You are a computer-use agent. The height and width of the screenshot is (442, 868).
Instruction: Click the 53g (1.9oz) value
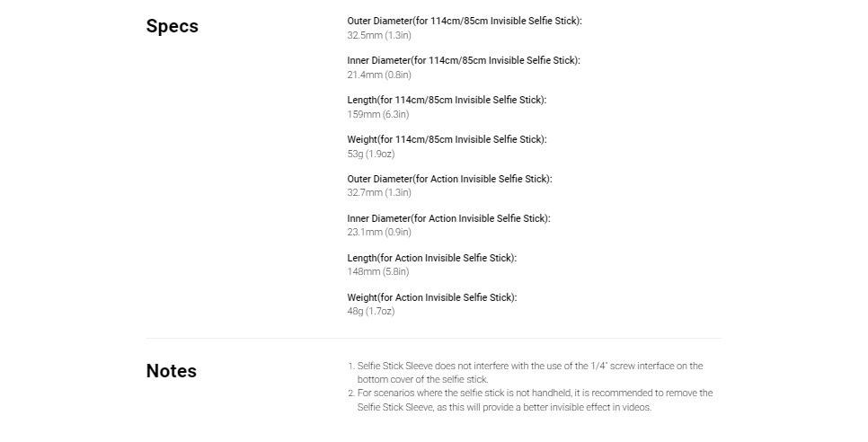tap(371, 154)
